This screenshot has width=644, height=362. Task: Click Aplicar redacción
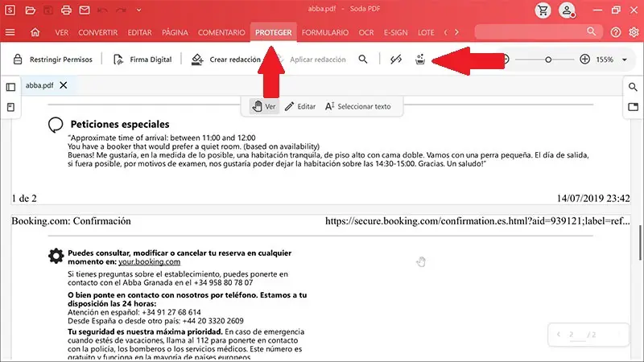317,60
